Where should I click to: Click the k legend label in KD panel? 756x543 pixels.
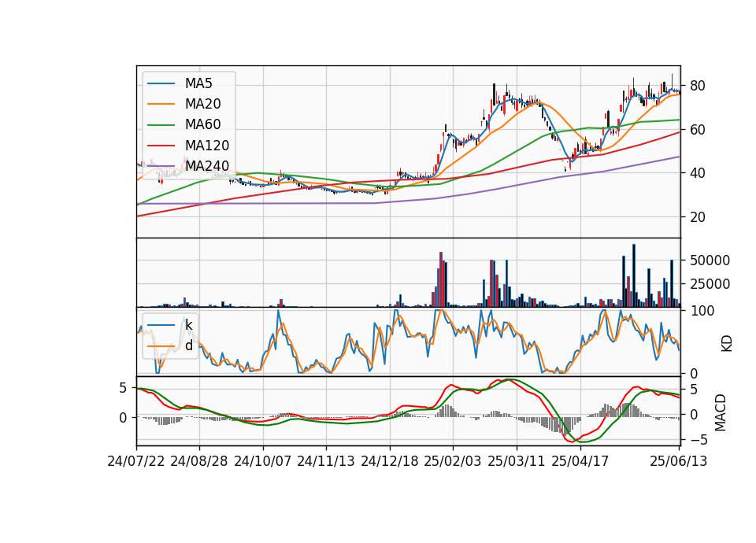click(188, 325)
